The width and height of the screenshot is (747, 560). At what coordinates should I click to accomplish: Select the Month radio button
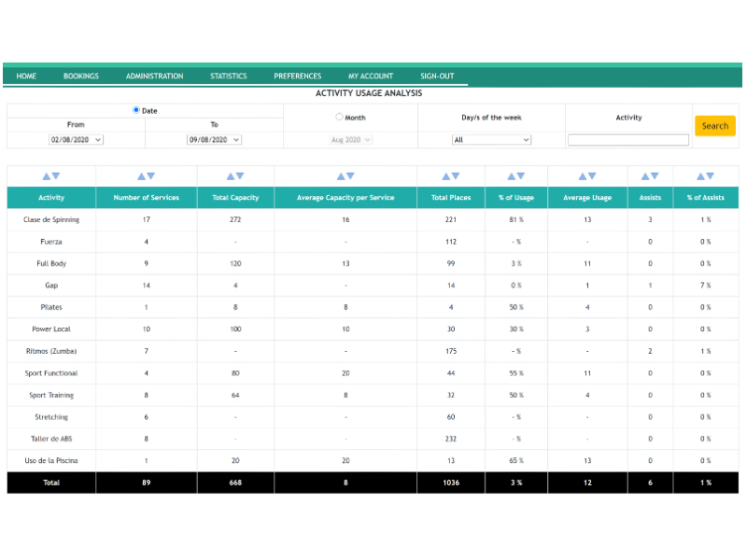click(339, 118)
